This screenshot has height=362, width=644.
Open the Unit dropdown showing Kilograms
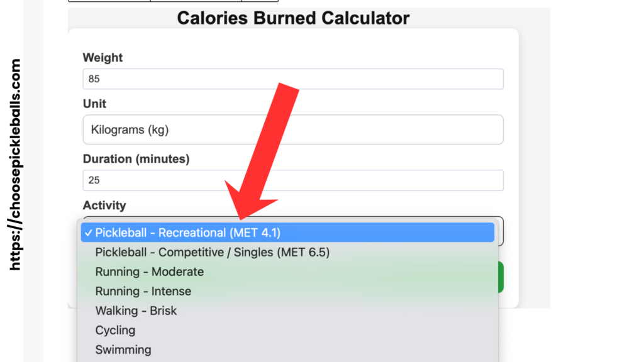pyautogui.click(x=292, y=129)
